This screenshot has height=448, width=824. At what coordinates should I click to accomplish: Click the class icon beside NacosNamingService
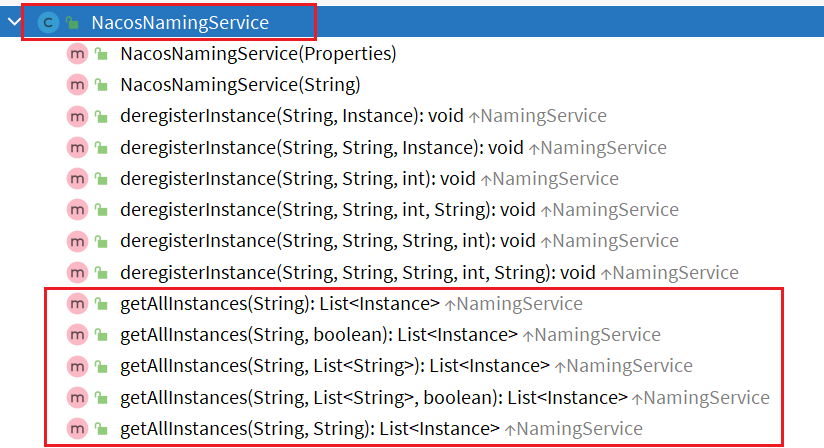click(47, 21)
